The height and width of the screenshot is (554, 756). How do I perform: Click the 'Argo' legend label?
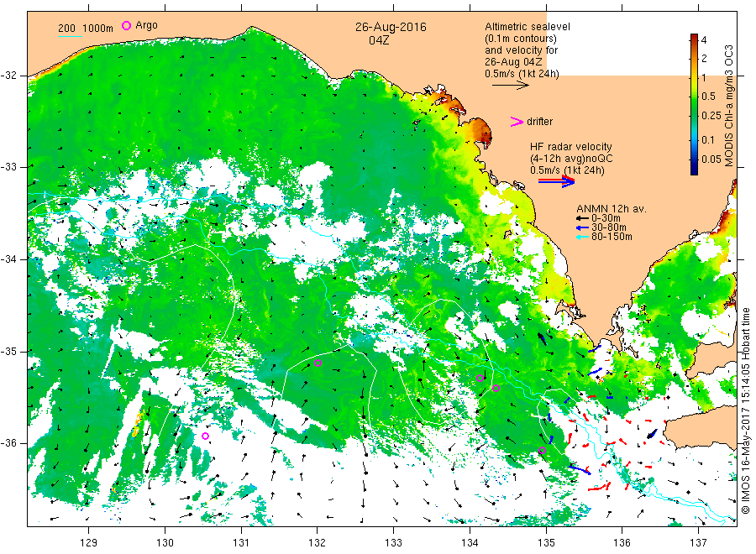click(146, 25)
